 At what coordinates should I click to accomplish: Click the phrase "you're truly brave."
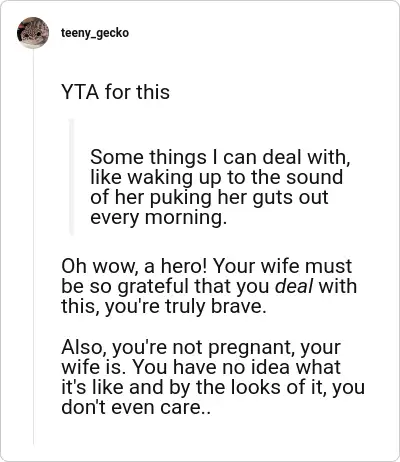coord(186,306)
